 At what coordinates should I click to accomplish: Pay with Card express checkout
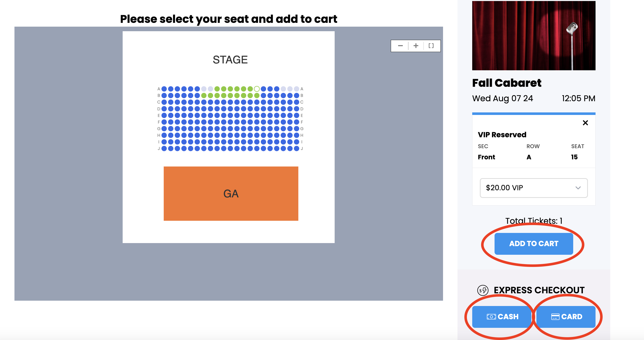click(566, 317)
